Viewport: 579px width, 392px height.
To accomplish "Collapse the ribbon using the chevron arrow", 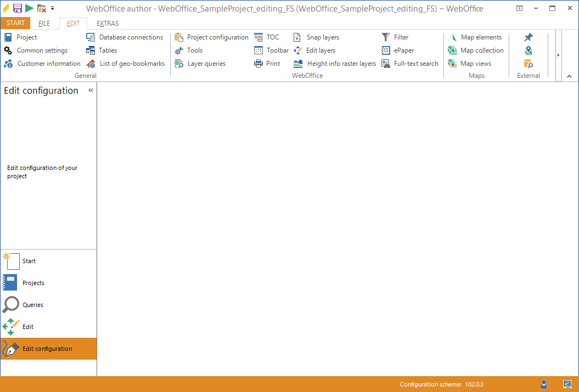I will click(x=569, y=76).
